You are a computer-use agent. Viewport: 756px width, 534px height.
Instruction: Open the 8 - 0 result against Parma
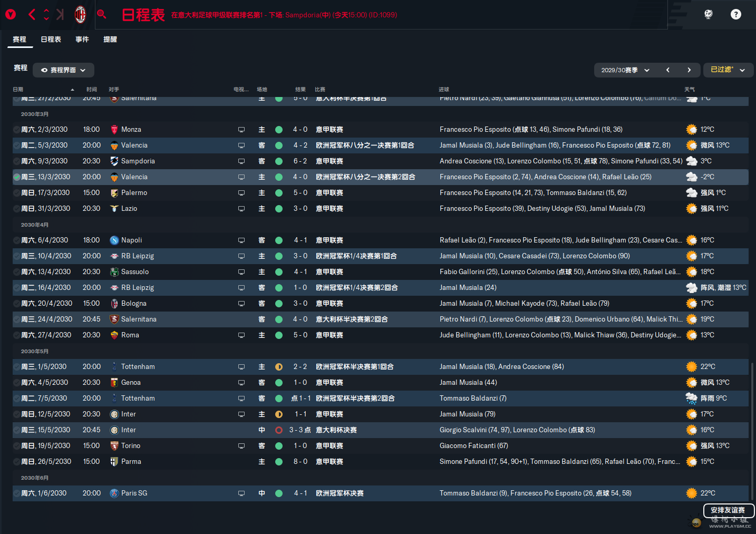click(x=301, y=462)
